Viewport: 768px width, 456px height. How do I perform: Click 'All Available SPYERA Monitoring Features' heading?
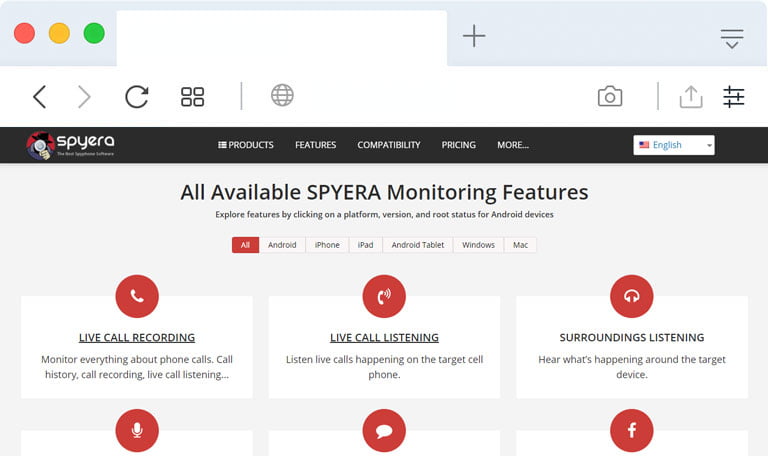coord(384,192)
